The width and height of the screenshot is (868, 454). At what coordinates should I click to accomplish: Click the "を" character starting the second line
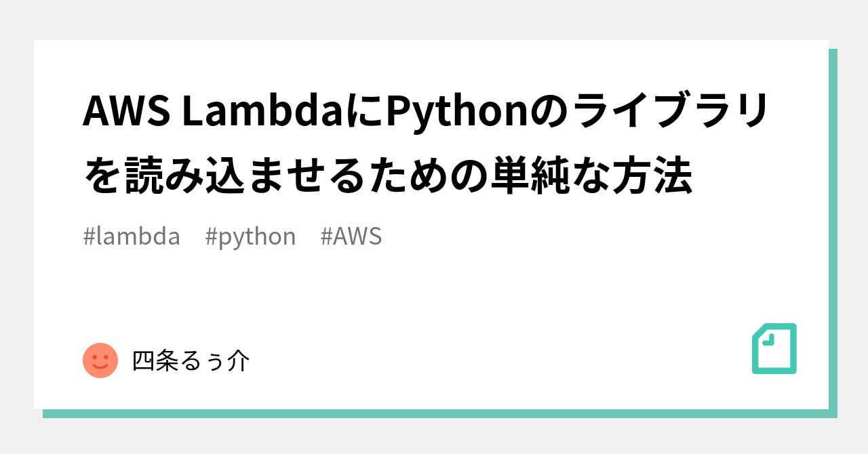(x=103, y=178)
